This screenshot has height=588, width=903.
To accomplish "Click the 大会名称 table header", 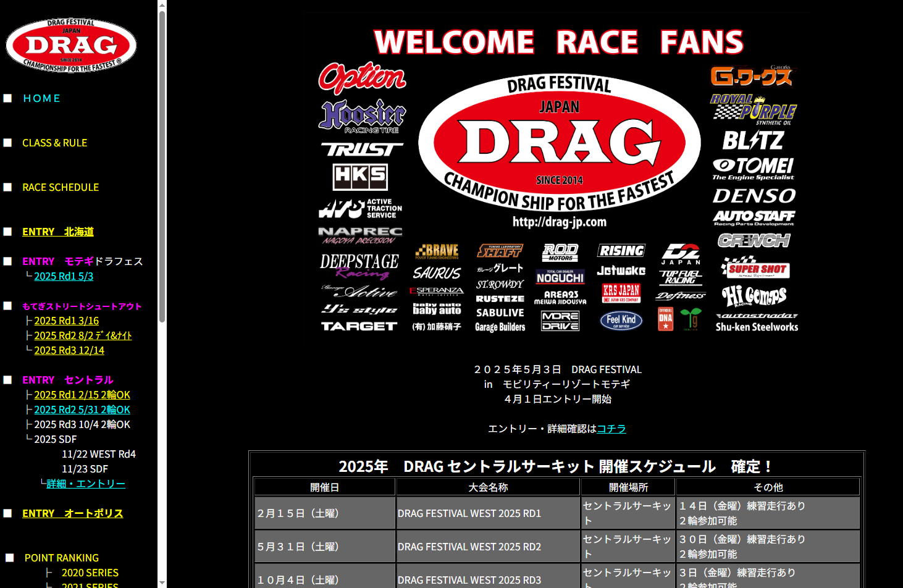I will pyautogui.click(x=488, y=487).
